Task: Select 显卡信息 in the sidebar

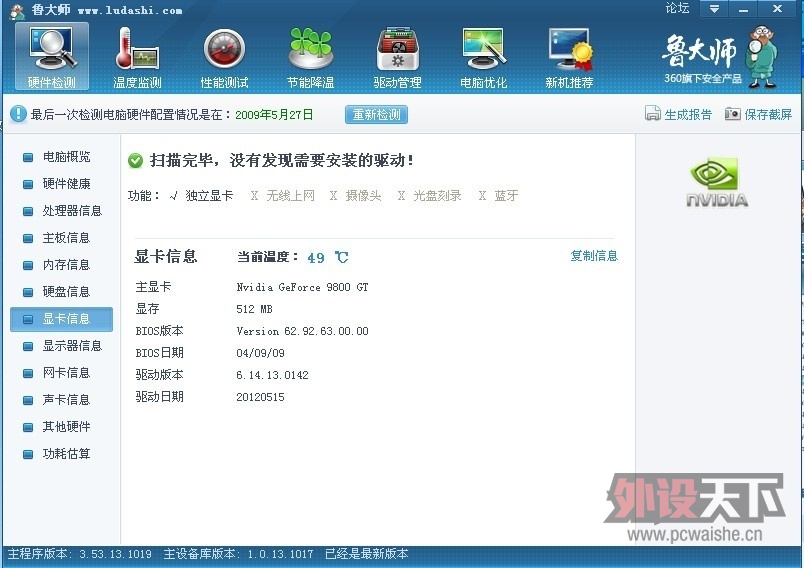Action: (62, 319)
